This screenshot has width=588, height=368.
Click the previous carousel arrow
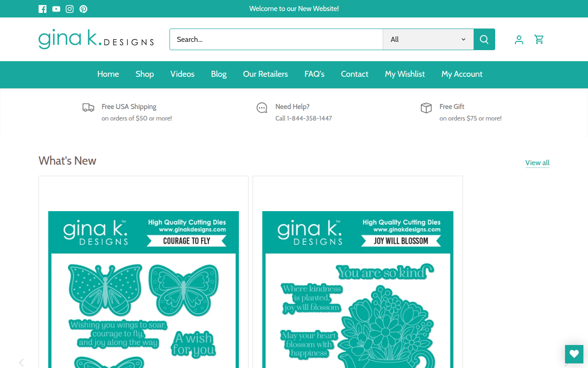click(x=22, y=362)
